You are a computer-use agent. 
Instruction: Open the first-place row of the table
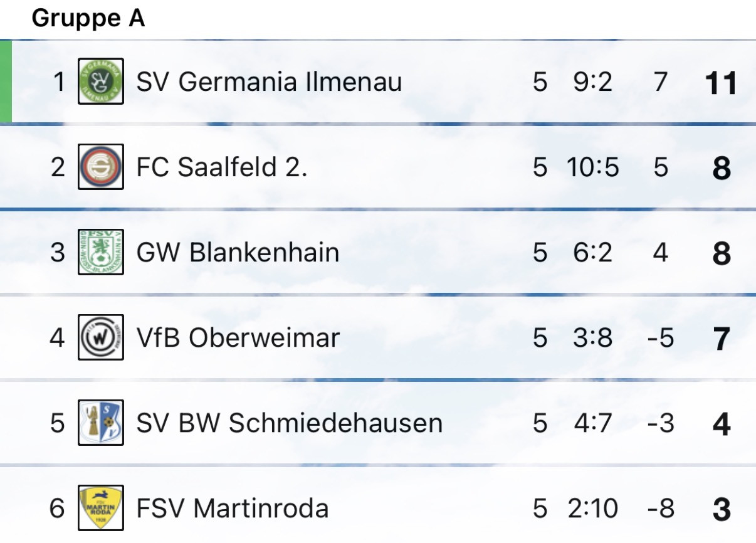[313, 82]
